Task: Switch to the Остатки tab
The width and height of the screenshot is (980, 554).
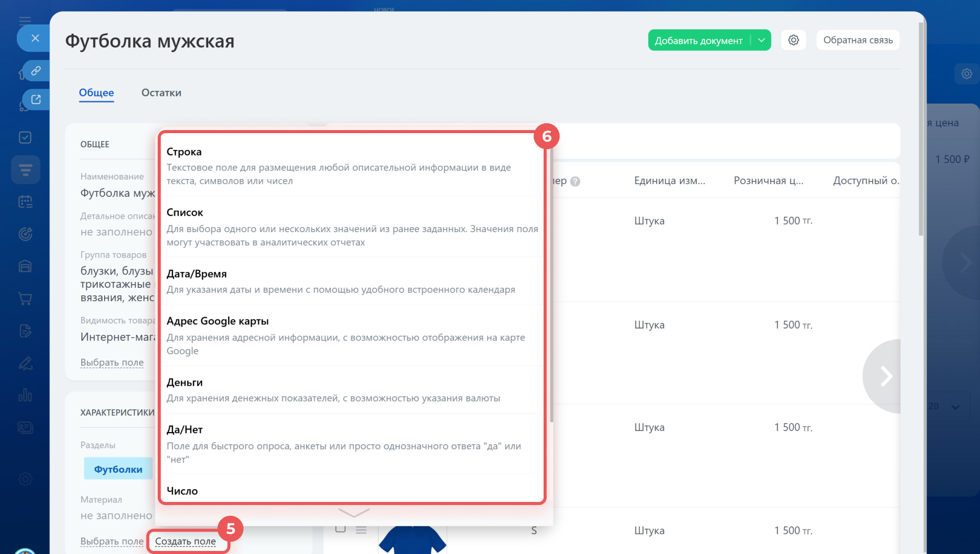Action: click(x=161, y=93)
